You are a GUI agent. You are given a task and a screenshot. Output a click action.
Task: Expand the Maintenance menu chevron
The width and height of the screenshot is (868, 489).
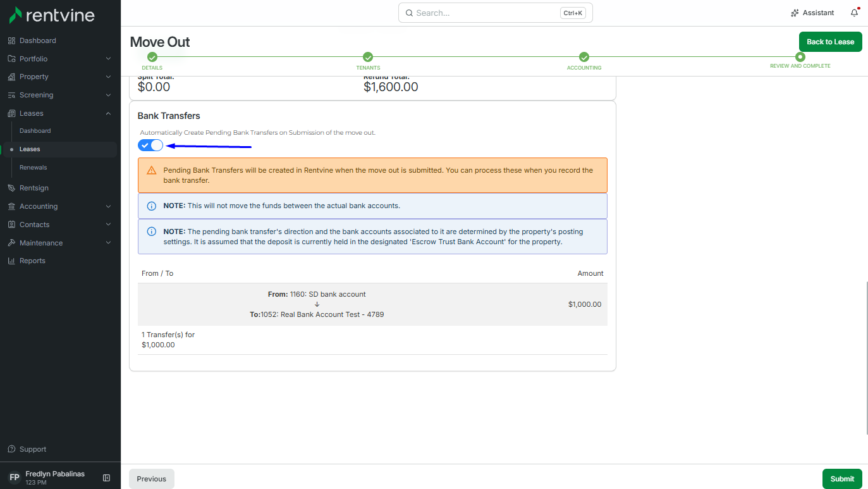(108, 243)
